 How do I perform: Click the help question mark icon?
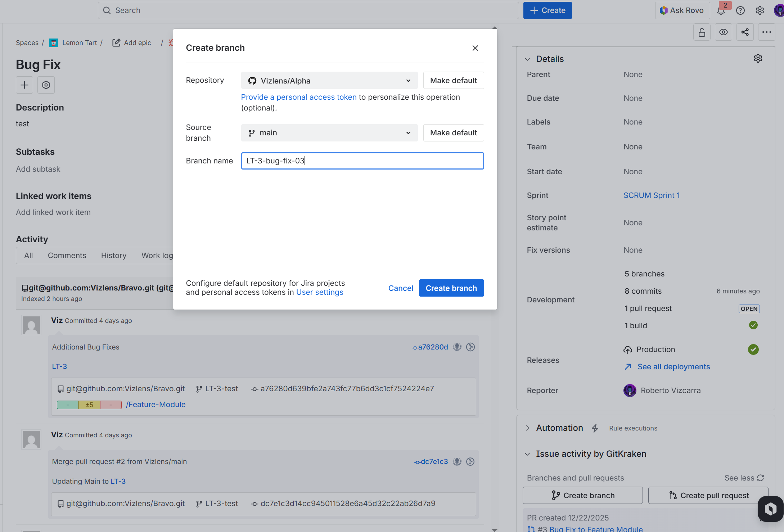(740, 11)
